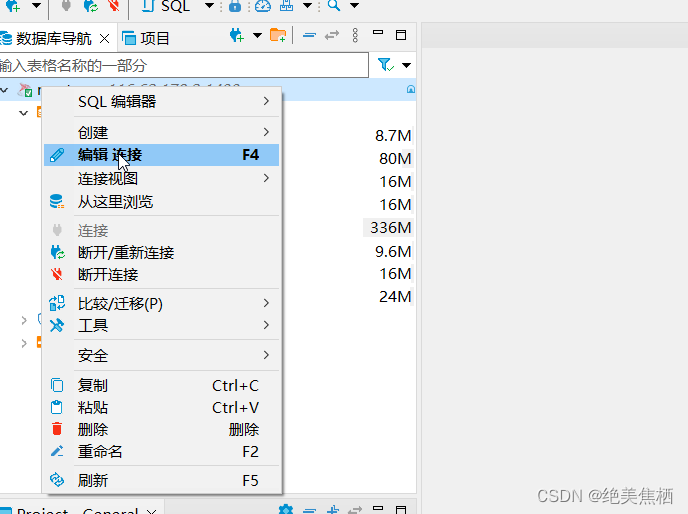Open the dashboard gauge icon
The width and height of the screenshot is (688, 514).
click(x=263, y=5)
